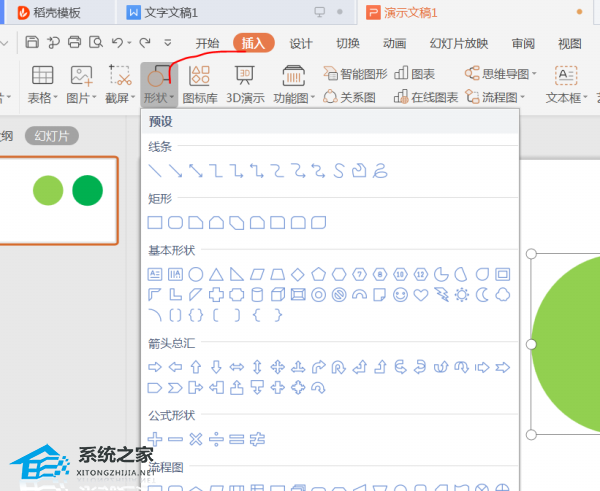Select the pentagon basic shape
600x491 pixels.
(318, 274)
